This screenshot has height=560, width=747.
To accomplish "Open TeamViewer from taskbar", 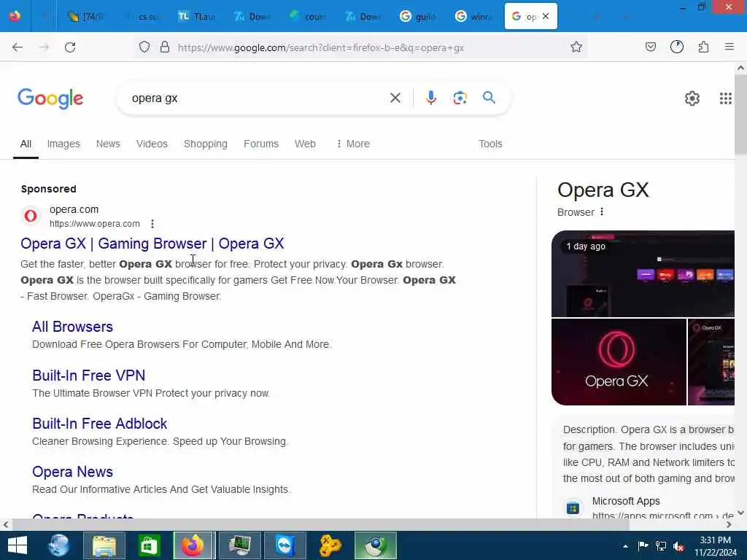I will coord(285,545).
